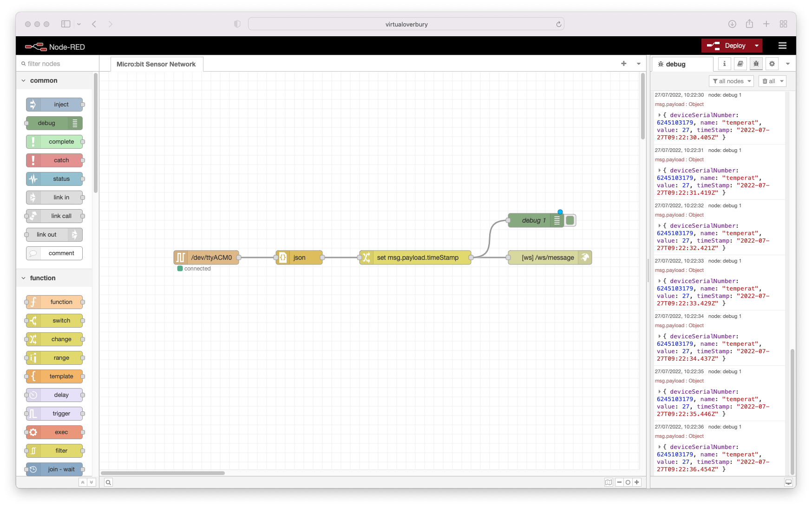Select the link call palette node
Image resolution: width=812 pixels, height=508 pixels.
point(54,216)
